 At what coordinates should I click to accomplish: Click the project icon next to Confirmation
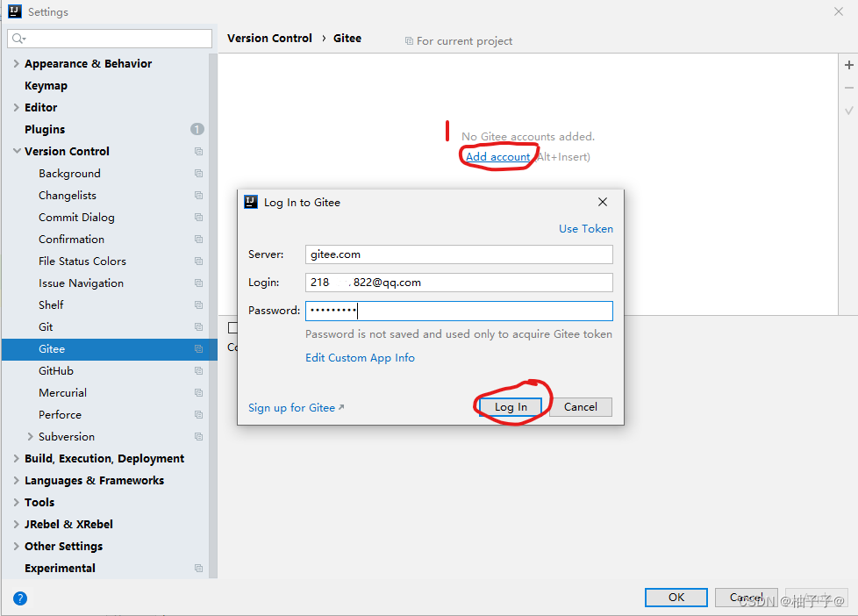tap(198, 239)
